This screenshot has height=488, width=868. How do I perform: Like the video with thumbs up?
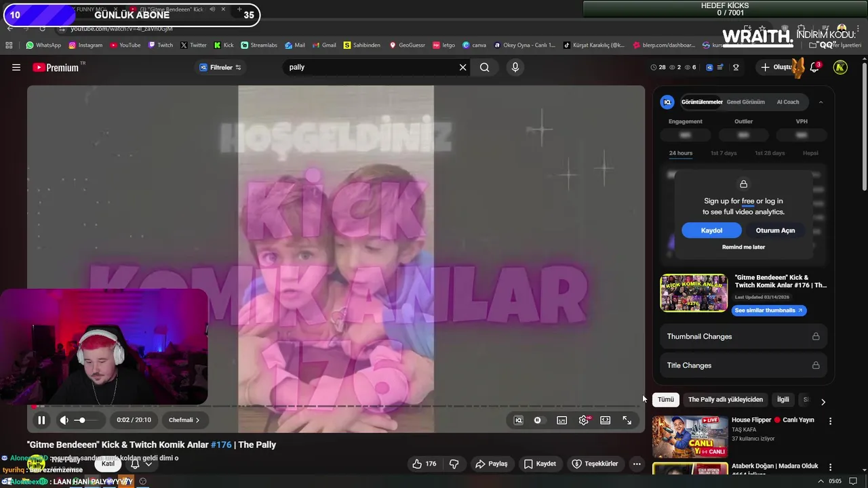425,464
